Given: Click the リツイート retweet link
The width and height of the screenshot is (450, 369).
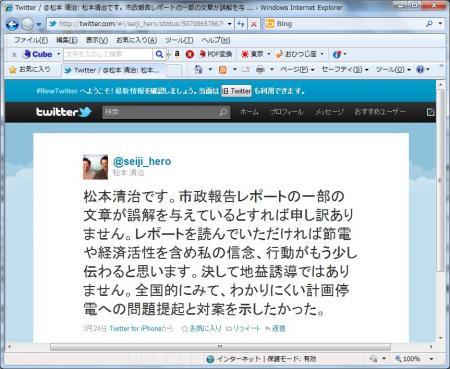Looking at the screenshot, I should point(243,328).
